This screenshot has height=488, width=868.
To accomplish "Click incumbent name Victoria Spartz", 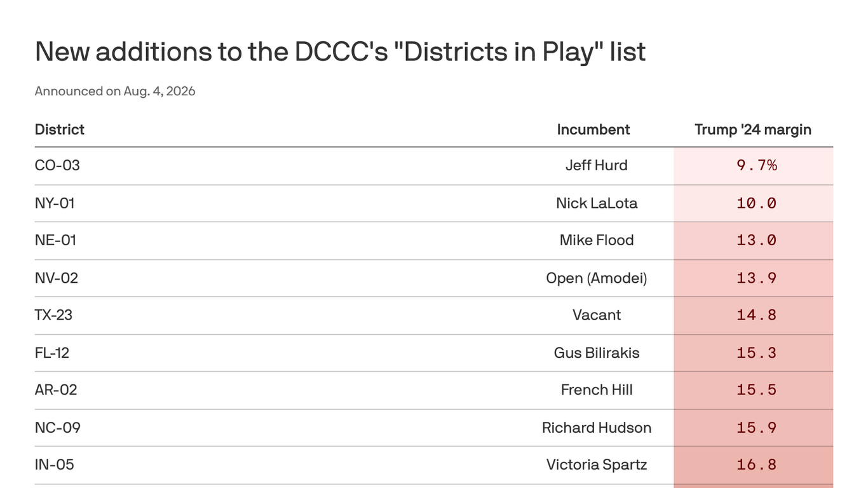I will pos(597,465).
